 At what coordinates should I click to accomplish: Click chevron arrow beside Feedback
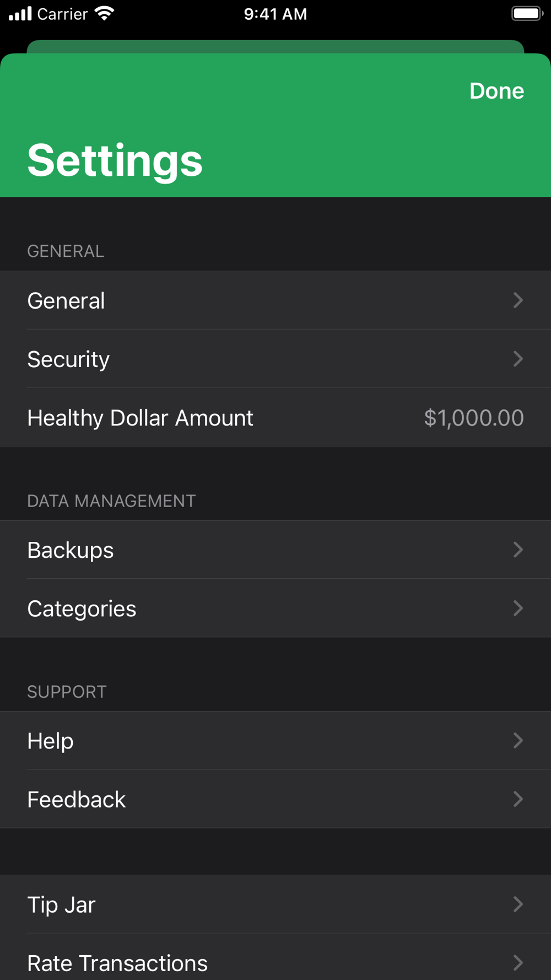(518, 799)
